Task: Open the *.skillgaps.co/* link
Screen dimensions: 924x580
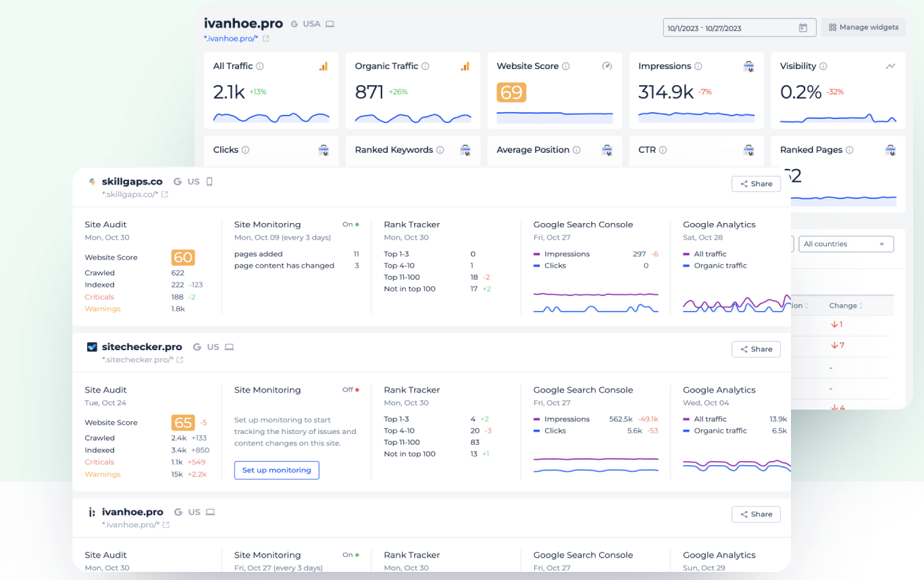Action: [x=130, y=194]
